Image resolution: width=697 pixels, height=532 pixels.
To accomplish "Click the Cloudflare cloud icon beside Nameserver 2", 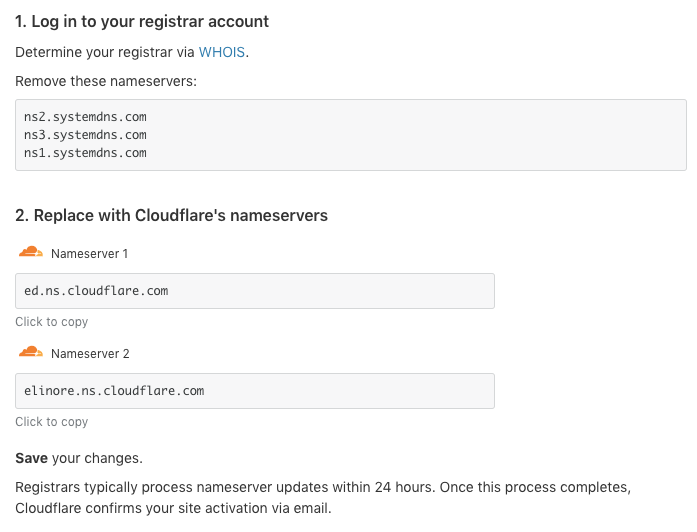I will pos(31,352).
